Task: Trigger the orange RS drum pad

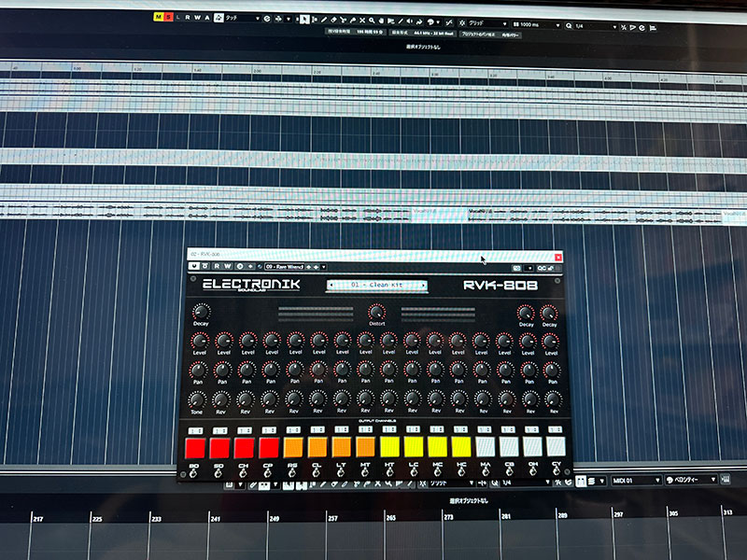Action: 293,448
